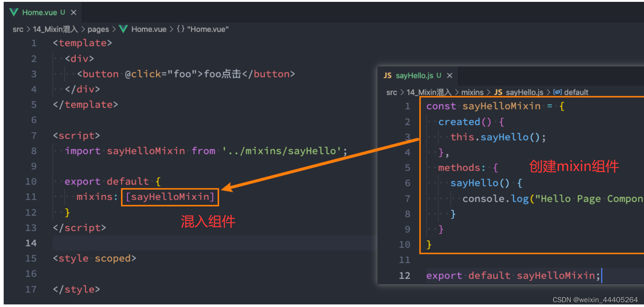
Task: Click '</script>' closing tag
Action: pos(79,228)
